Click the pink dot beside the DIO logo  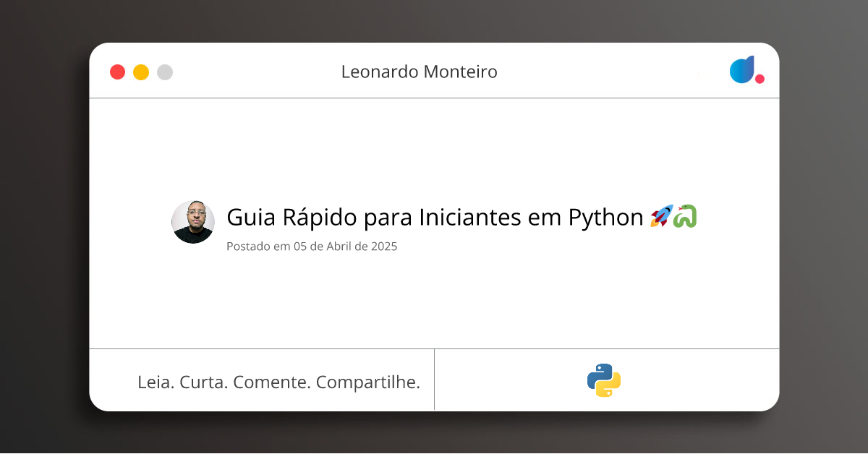pyautogui.click(x=759, y=79)
